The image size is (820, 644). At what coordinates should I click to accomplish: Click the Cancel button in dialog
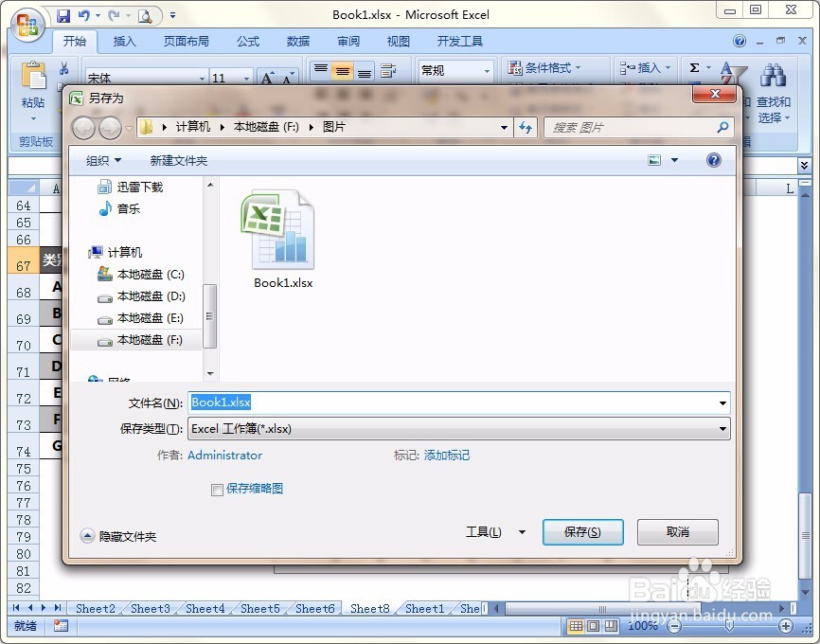[677, 532]
